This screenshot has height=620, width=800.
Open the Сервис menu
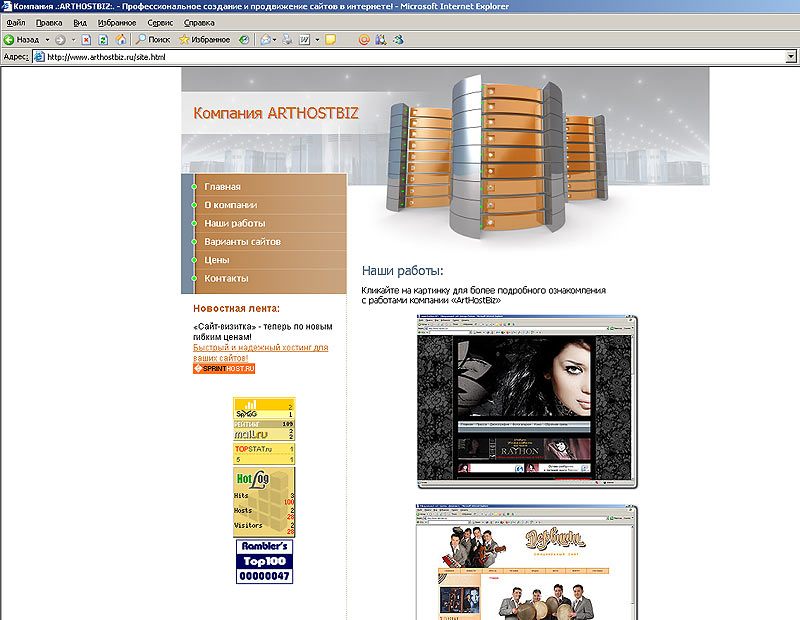pos(160,22)
